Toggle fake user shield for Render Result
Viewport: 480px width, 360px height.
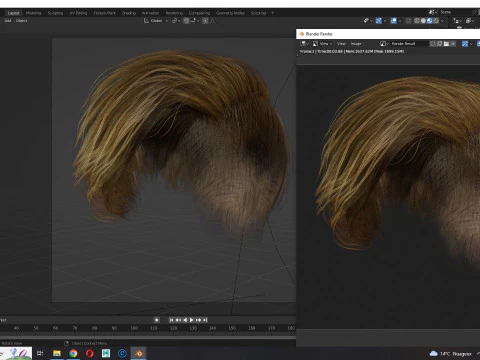click(433, 44)
